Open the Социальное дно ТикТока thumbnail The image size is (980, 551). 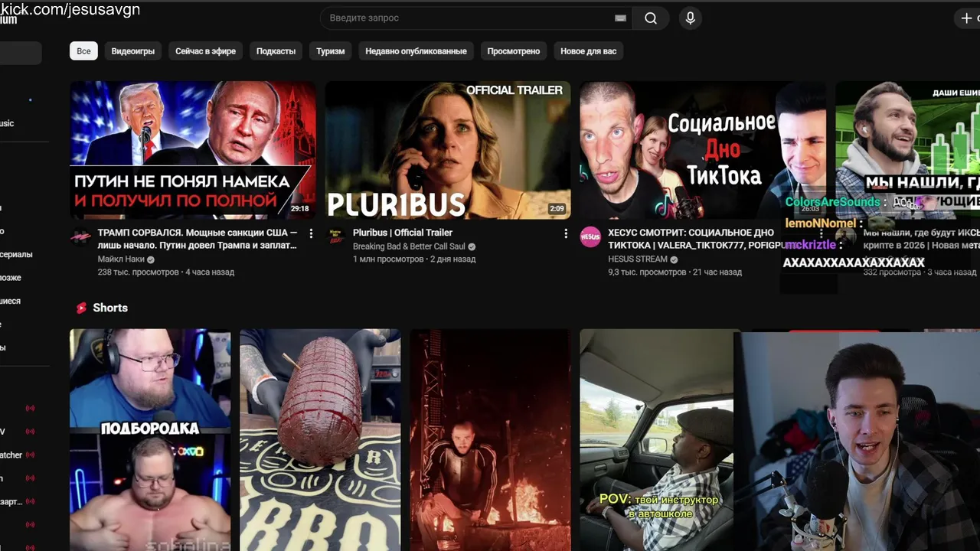[703, 150]
